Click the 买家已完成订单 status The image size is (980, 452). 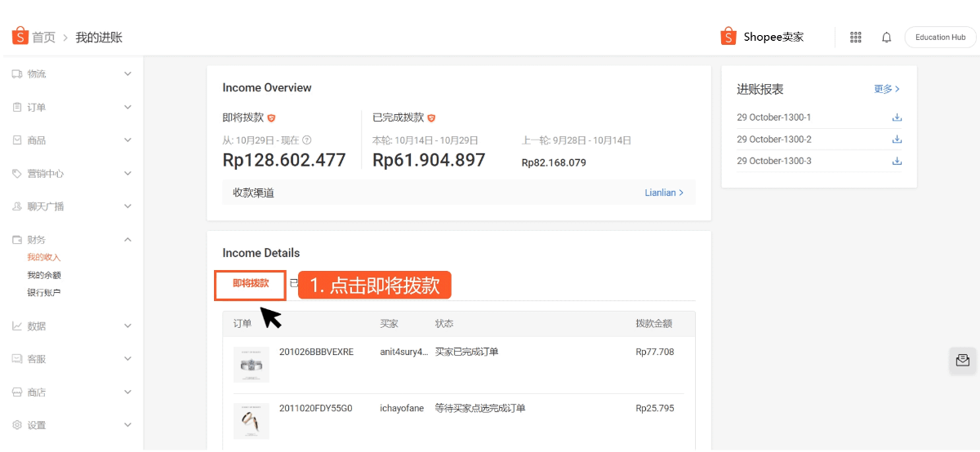(467, 352)
